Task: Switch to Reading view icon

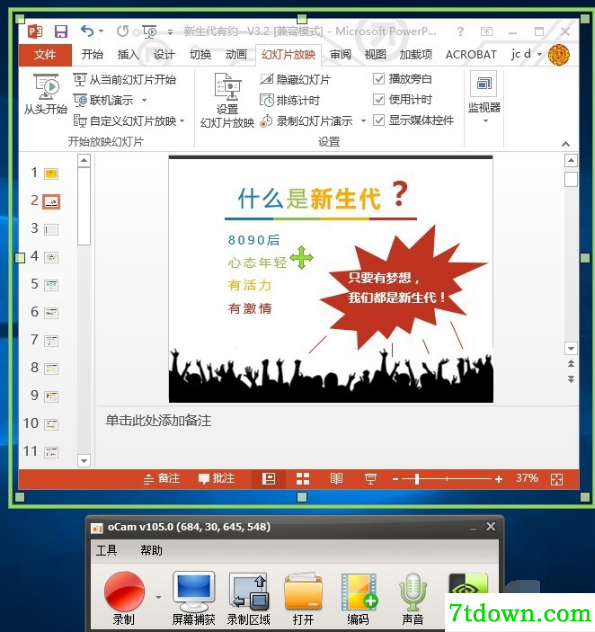Action: (x=337, y=479)
